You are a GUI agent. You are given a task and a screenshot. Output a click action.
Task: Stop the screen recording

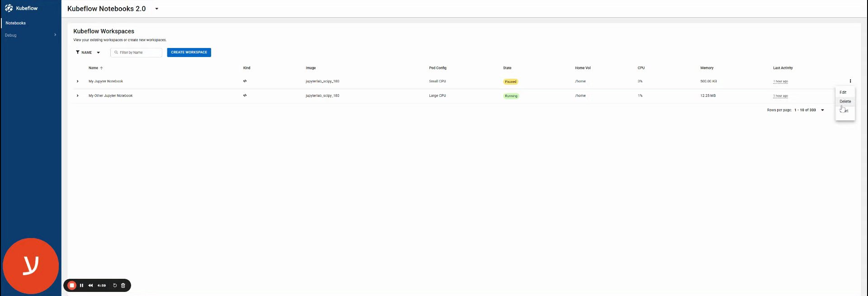(x=71, y=286)
